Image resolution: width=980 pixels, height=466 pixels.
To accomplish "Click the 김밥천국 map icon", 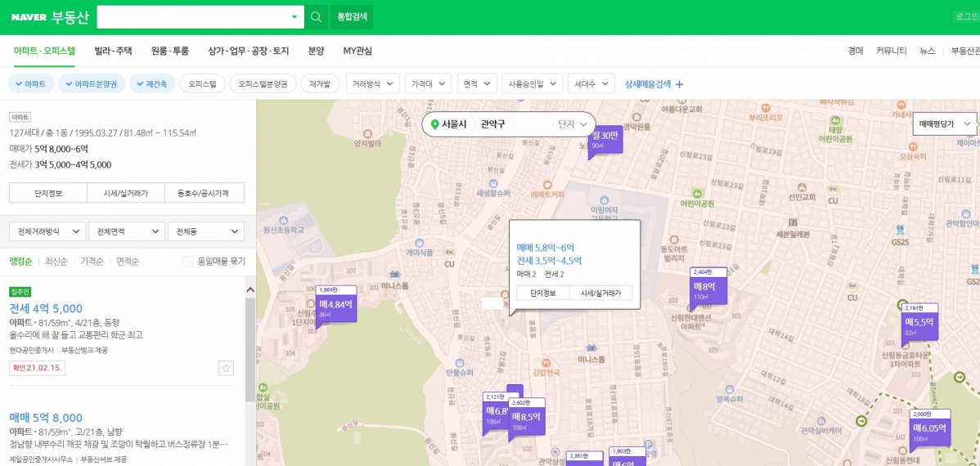I will tap(546, 361).
